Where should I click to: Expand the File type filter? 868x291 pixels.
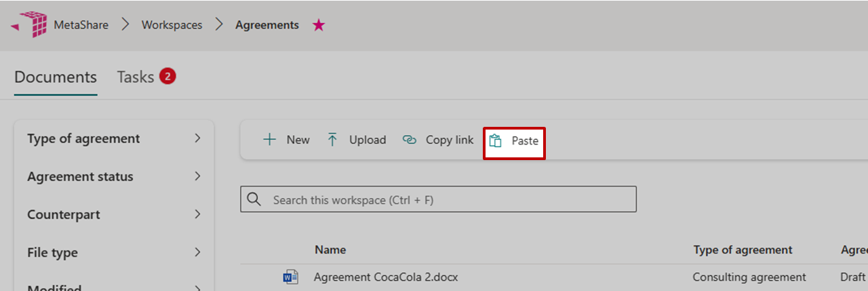(197, 252)
